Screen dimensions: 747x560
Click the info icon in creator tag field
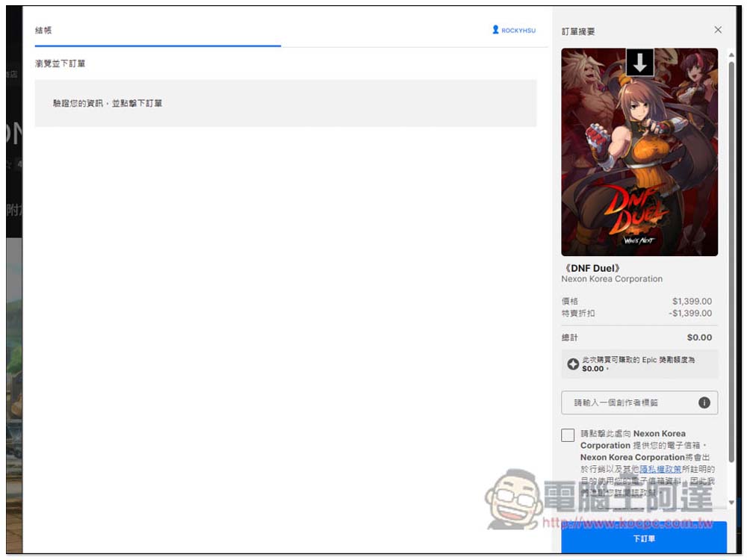point(704,402)
